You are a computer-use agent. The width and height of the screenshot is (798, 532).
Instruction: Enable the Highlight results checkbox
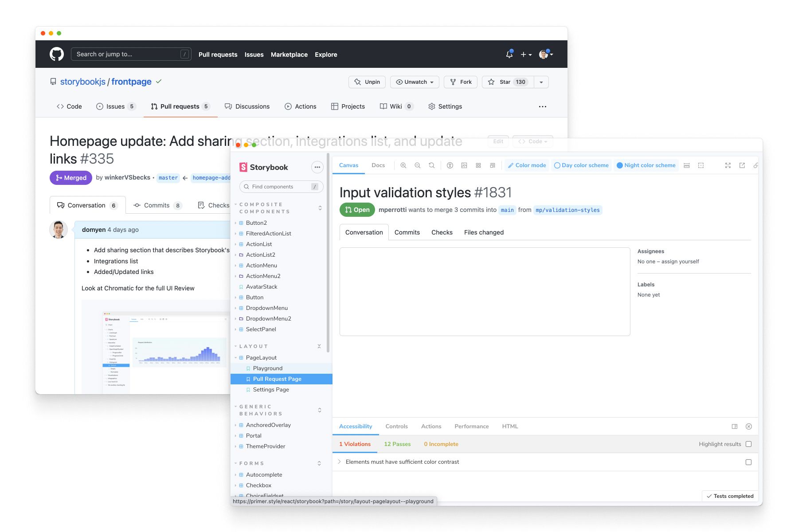tap(749, 444)
